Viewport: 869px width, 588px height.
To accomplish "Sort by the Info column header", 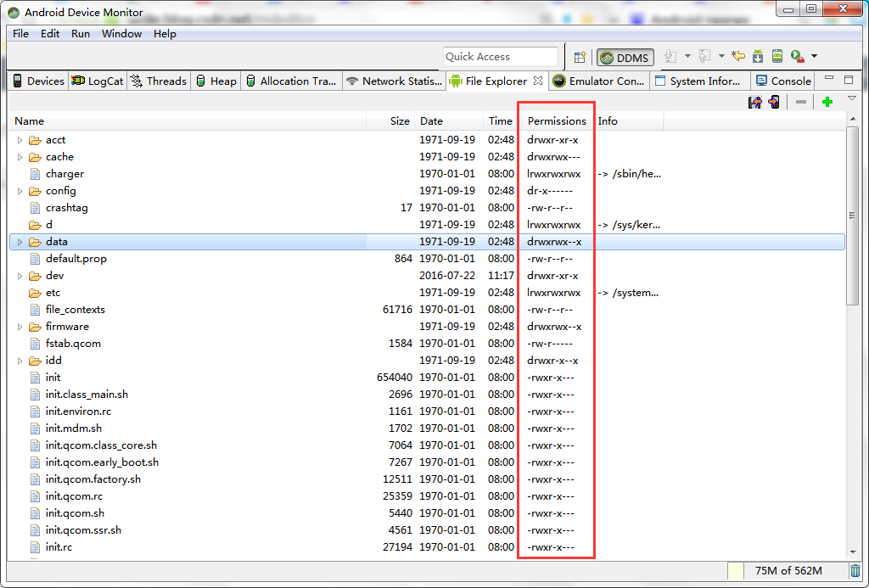I will [628, 120].
